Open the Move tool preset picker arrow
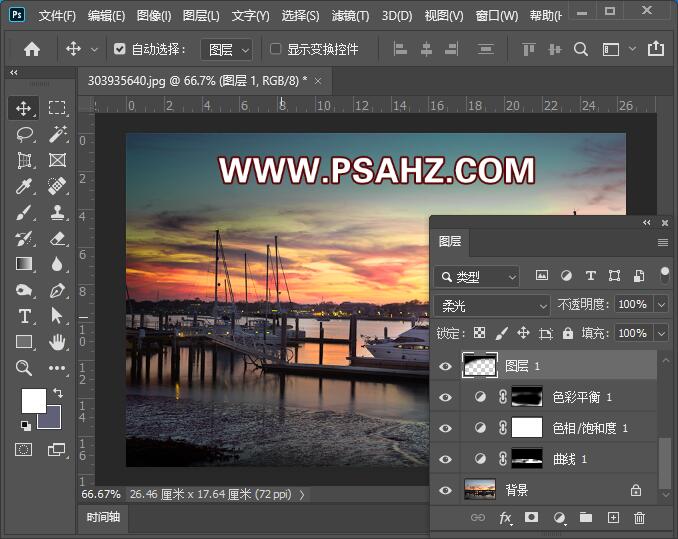 (94, 50)
